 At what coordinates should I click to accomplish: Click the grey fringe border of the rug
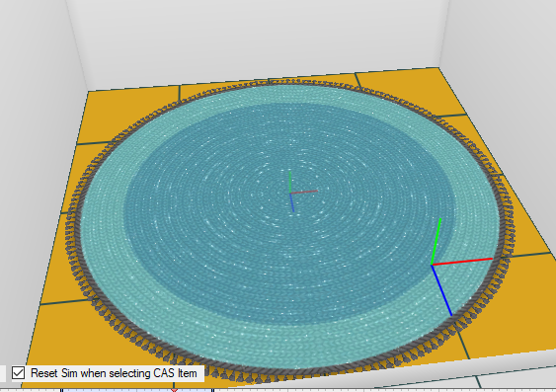click(x=505, y=227)
